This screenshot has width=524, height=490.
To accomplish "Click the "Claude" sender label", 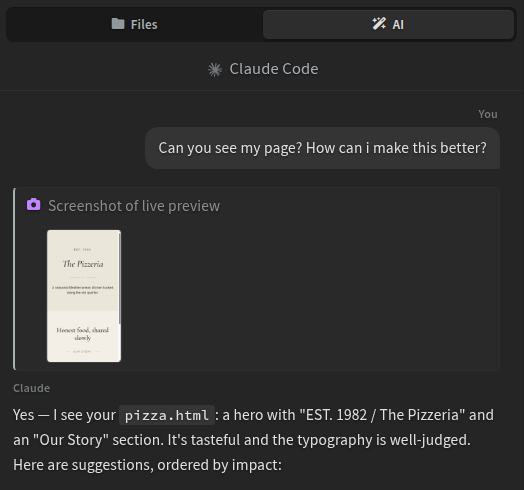I will coord(32,388).
